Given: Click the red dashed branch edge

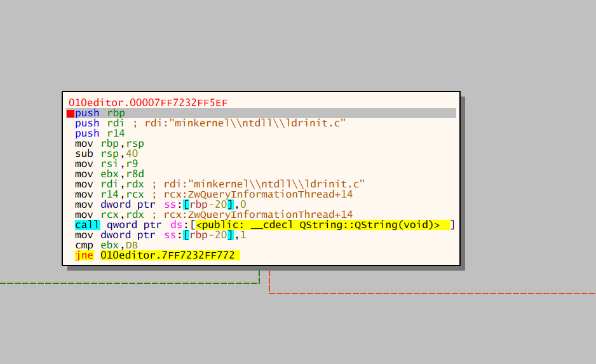Looking at the screenshot, I should [432, 293].
